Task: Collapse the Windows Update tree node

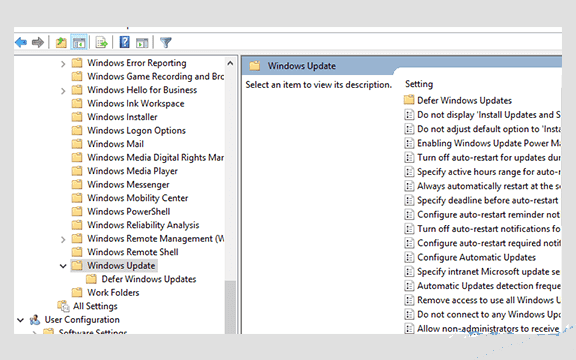Action: click(x=63, y=266)
